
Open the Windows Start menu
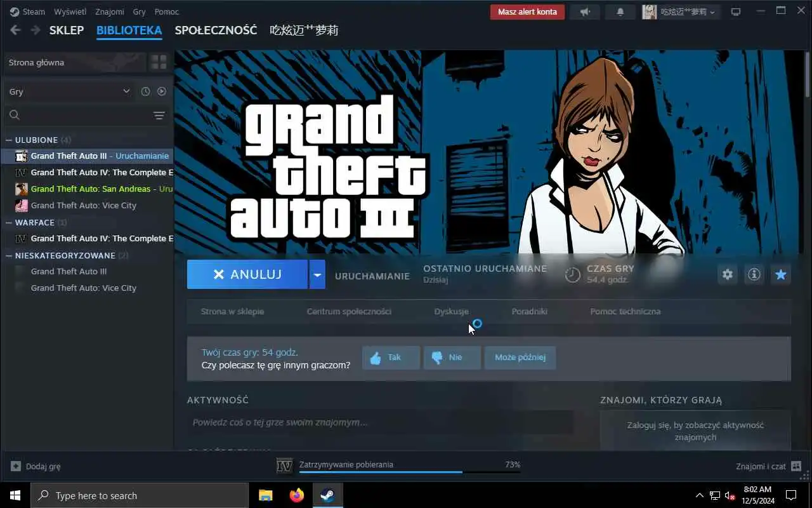click(x=15, y=495)
